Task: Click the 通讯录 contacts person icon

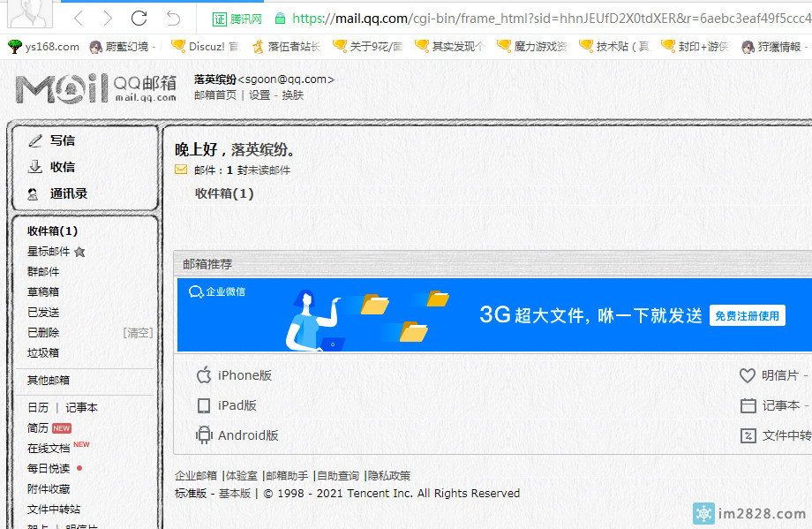Action: (33, 194)
